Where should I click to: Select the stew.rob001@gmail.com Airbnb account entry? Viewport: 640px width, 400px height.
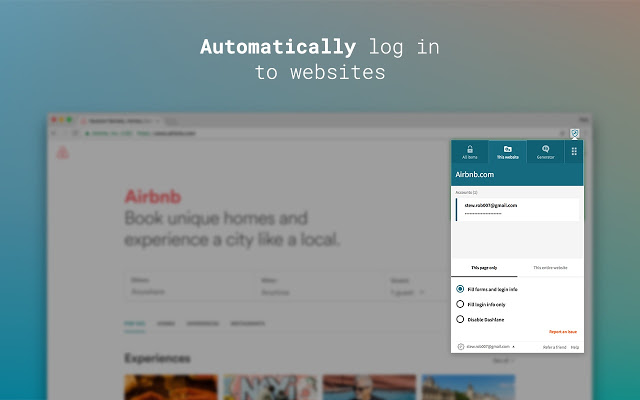click(517, 209)
